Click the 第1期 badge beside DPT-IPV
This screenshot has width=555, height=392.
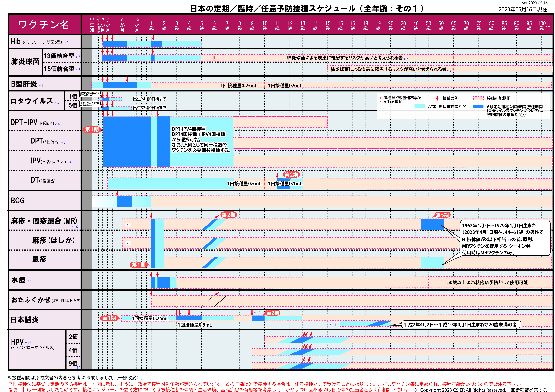(x=92, y=129)
